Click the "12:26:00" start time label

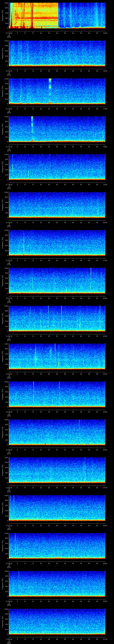[9, 488]
